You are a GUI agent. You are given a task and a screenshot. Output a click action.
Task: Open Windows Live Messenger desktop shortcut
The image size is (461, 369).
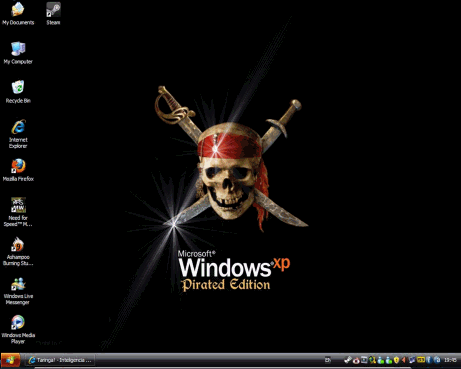[18, 291]
